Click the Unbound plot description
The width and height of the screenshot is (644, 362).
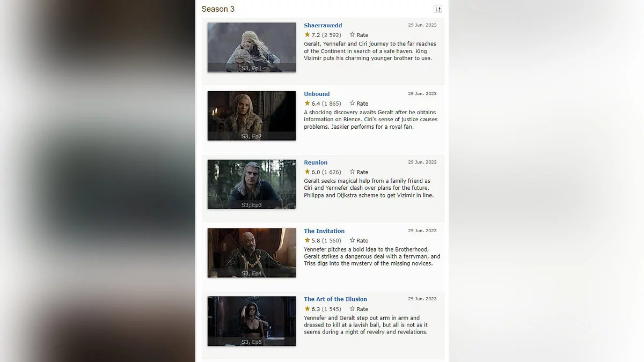(x=371, y=120)
